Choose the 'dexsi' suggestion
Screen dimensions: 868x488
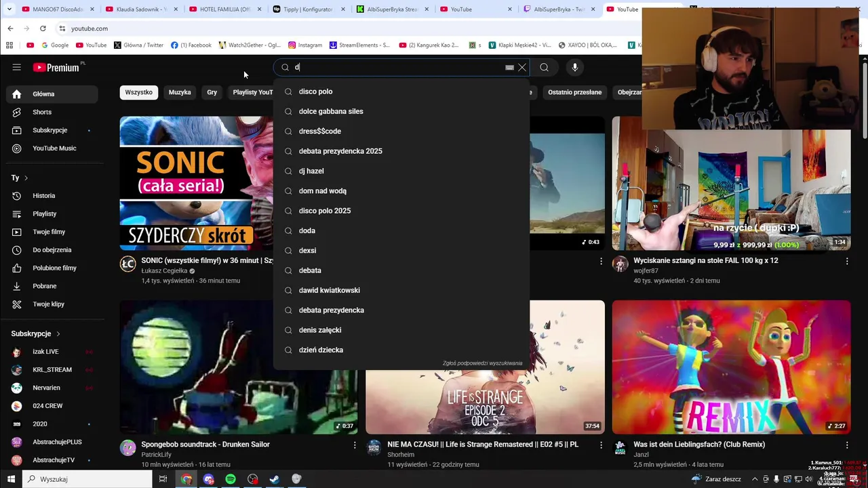[401, 250]
